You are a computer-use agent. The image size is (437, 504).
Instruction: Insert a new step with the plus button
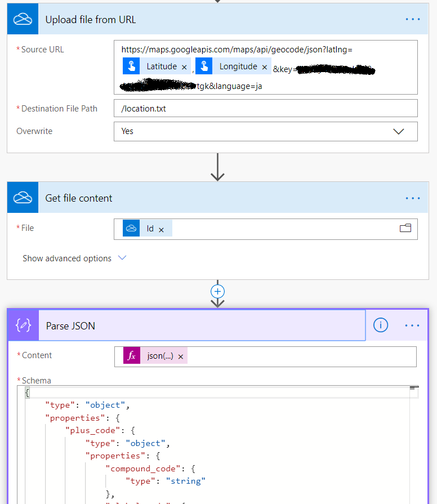pos(217,292)
